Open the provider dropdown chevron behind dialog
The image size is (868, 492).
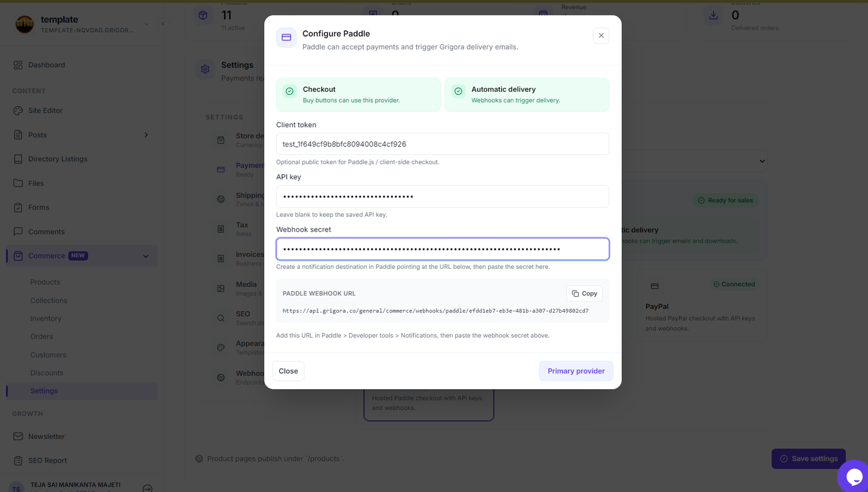762,161
